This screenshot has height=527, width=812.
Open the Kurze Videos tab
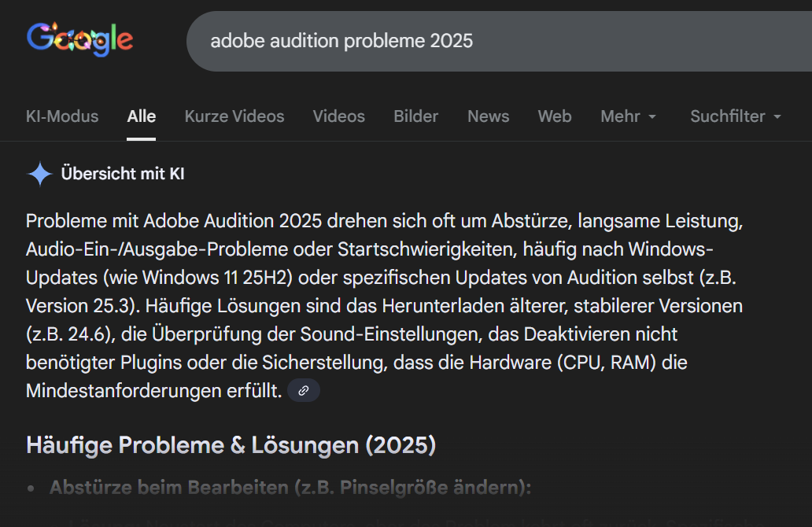coord(234,116)
